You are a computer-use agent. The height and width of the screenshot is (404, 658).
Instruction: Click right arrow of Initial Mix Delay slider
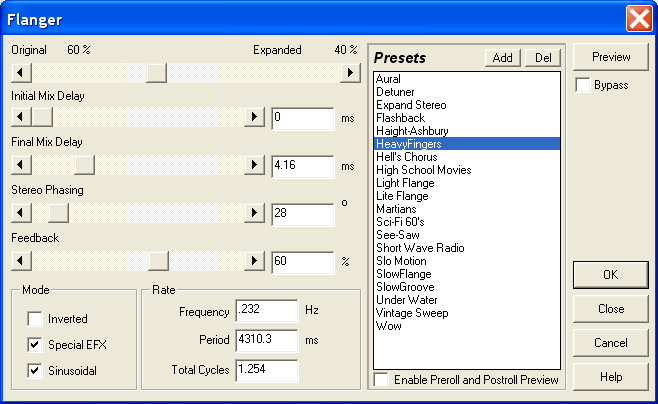tap(255, 118)
